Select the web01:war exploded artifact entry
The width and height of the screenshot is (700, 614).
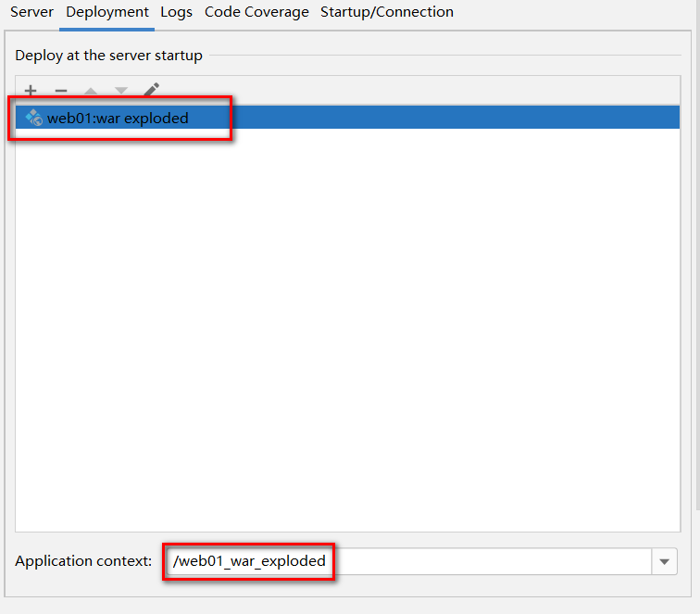[x=118, y=118]
